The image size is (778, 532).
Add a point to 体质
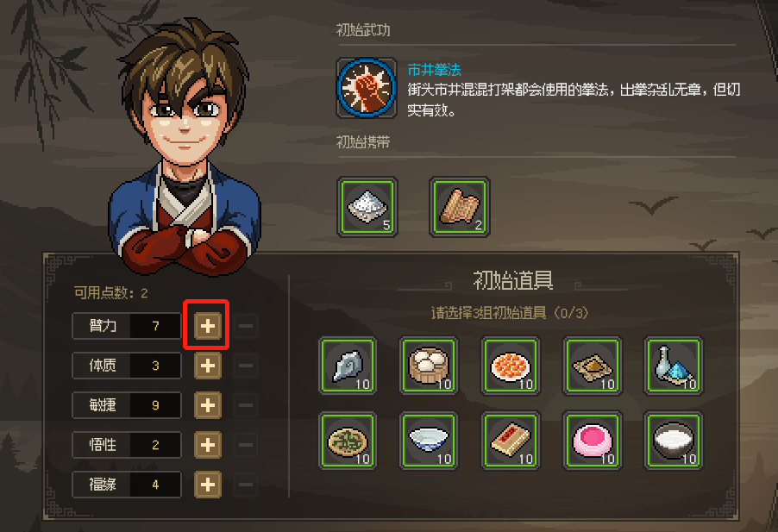[x=207, y=366]
